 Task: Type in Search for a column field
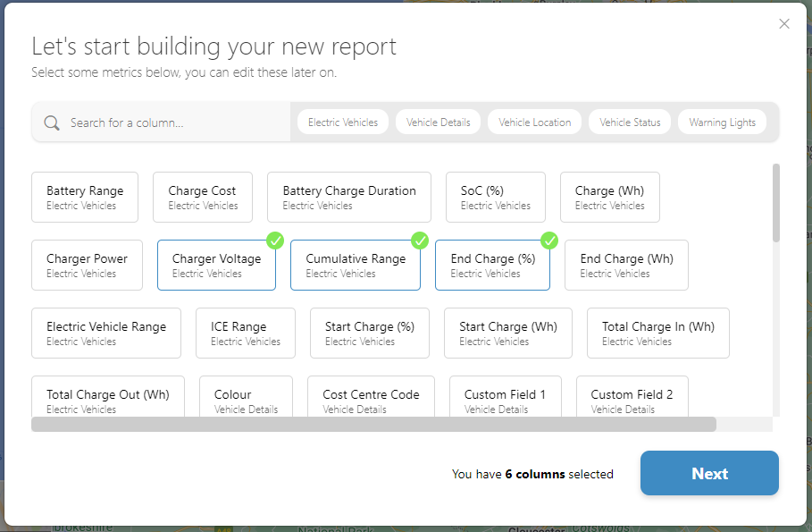[x=174, y=122]
